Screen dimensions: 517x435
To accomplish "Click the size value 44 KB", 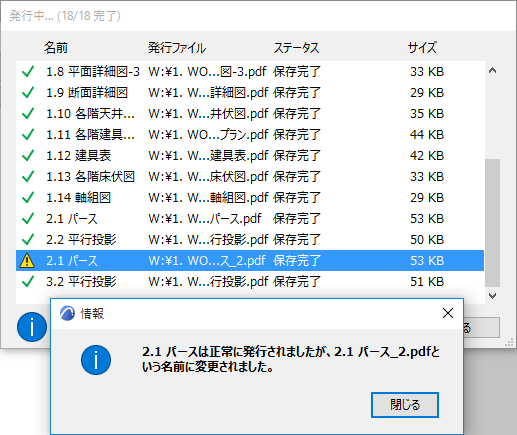I will pyautogui.click(x=427, y=134).
